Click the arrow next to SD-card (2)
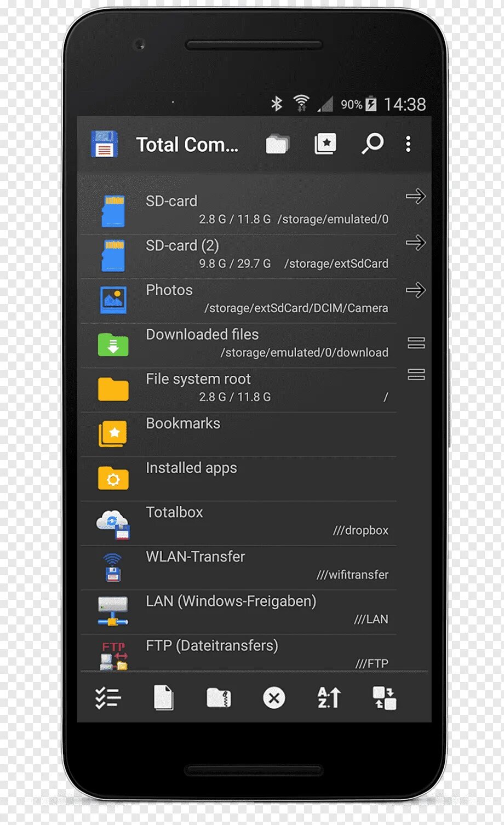 (x=416, y=243)
